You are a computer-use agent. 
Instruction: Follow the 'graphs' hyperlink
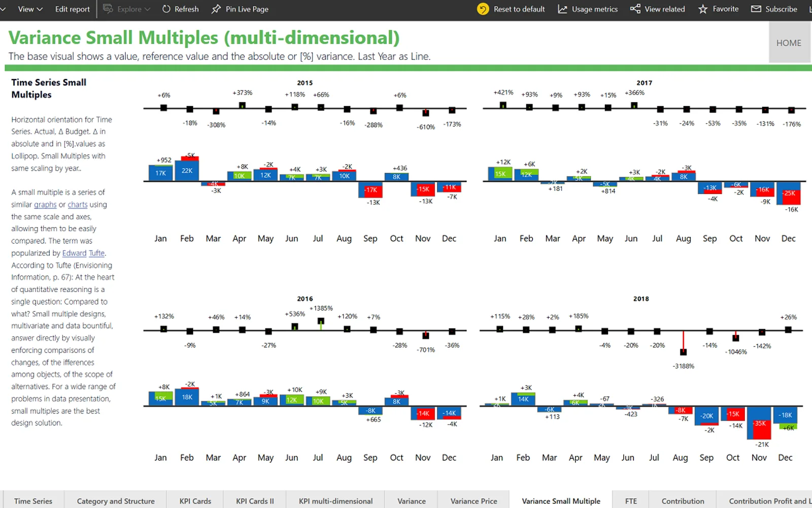point(45,204)
